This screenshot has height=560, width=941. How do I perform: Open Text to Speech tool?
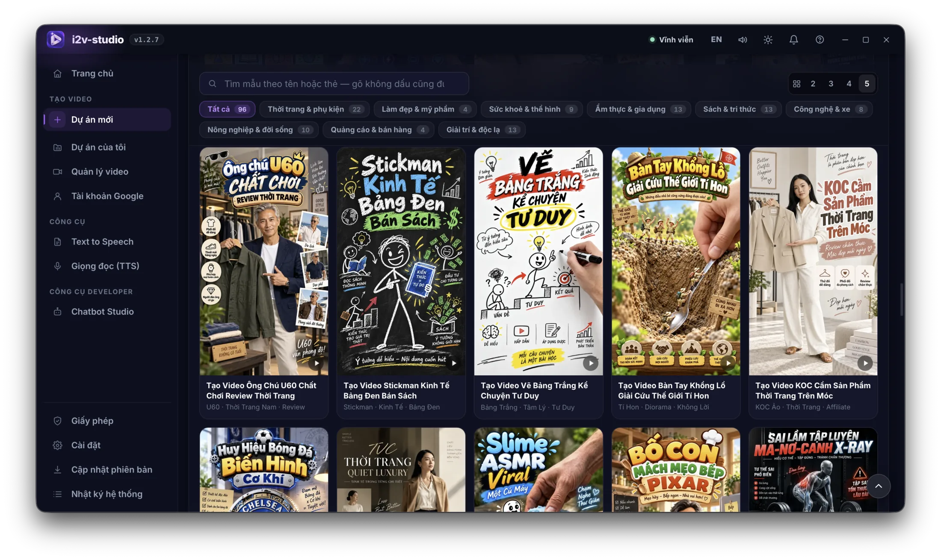tap(107, 242)
